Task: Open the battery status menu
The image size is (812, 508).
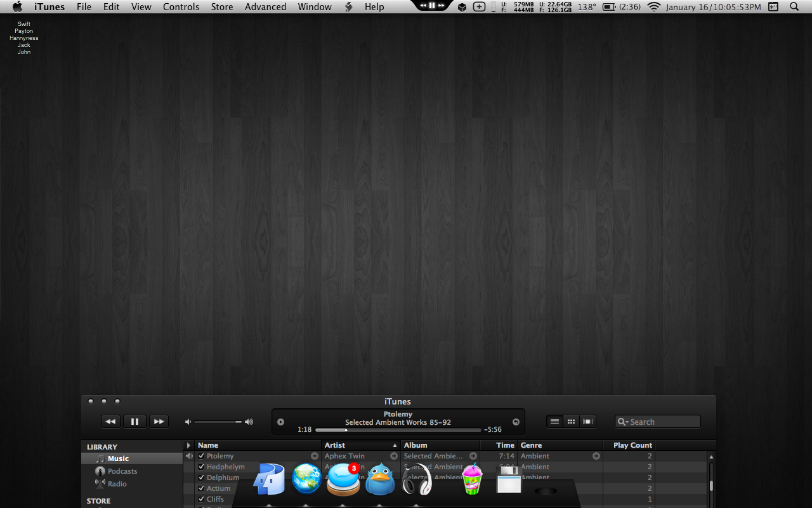Action: tap(621, 7)
